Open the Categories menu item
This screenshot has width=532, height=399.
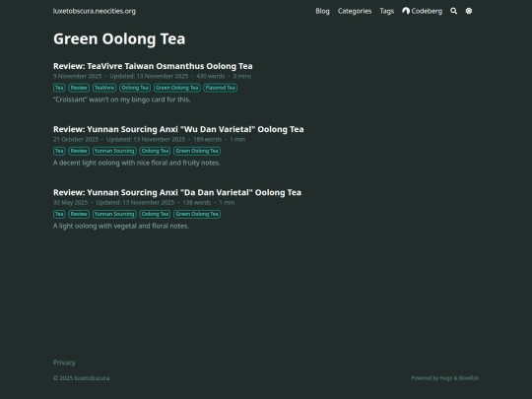coord(355,11)
